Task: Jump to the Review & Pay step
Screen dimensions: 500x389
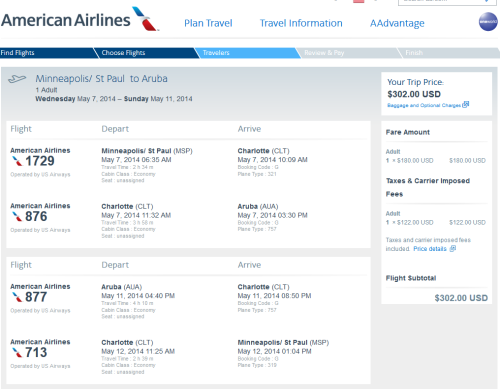Action: pyautogui.click(x=349, y=53)
